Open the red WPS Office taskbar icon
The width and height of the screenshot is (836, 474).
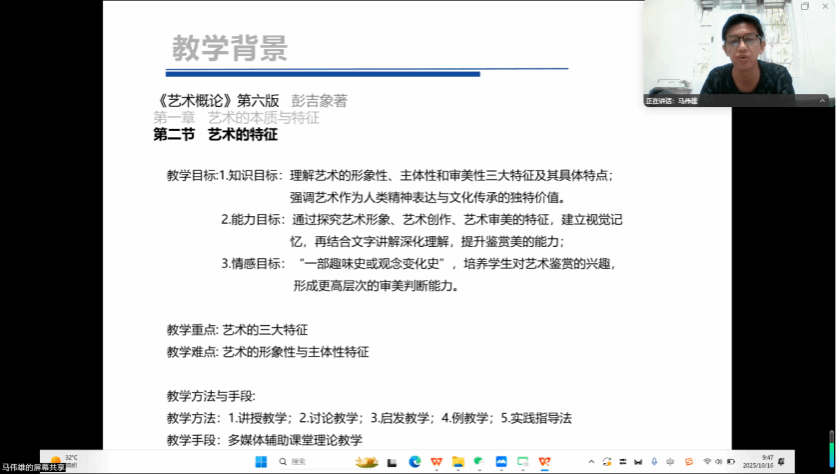[x=436, y=461]
